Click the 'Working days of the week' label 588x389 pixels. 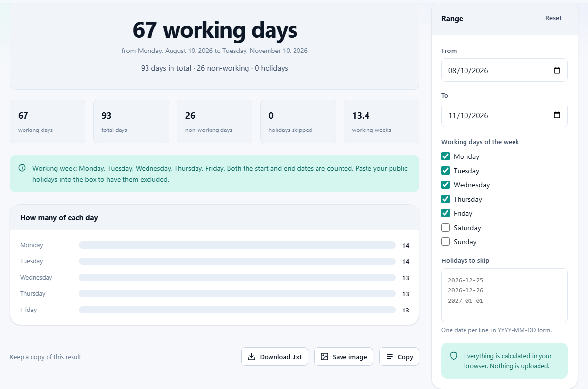click(480, 142)
